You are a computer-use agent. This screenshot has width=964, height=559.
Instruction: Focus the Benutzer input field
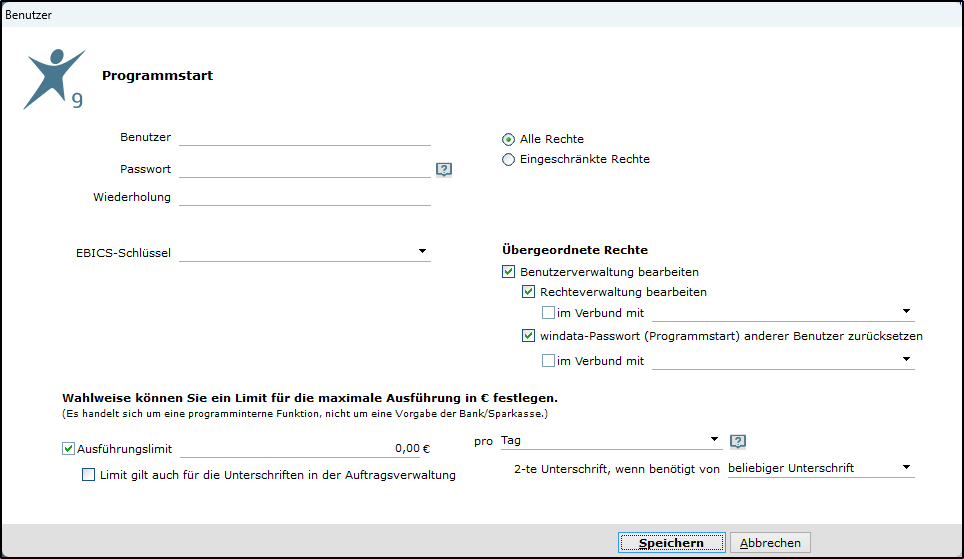tap(305, 137)
